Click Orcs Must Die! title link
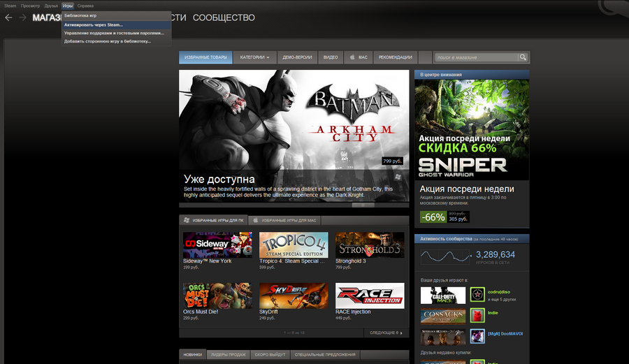The height and width of the screenshot is (364, 629). point(201,312)
